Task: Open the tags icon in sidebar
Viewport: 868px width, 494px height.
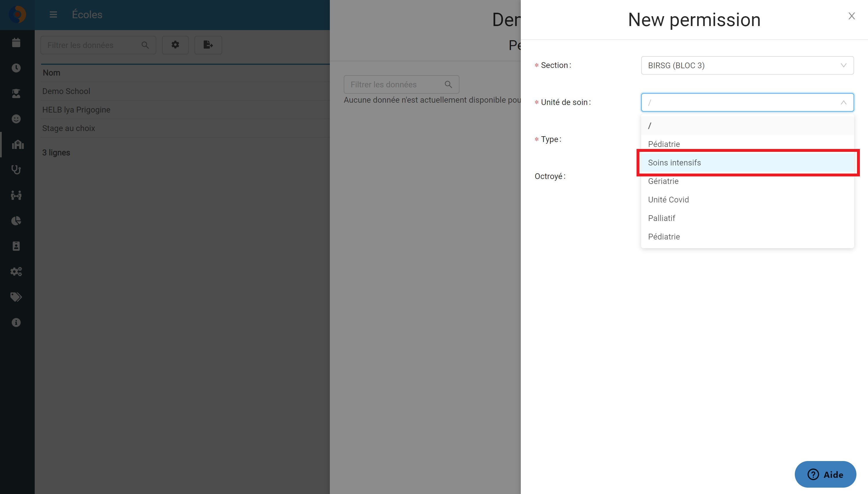Action: [x=16, y=297]
